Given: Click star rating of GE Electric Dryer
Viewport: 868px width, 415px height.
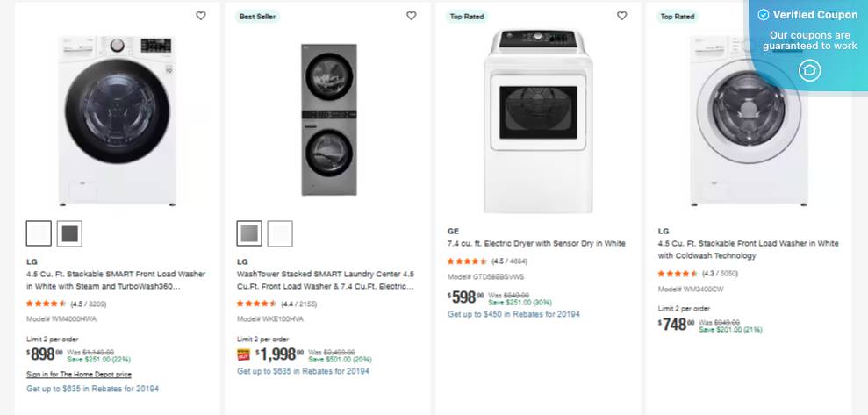Looking at the screenshot, I should coord(467,261).
